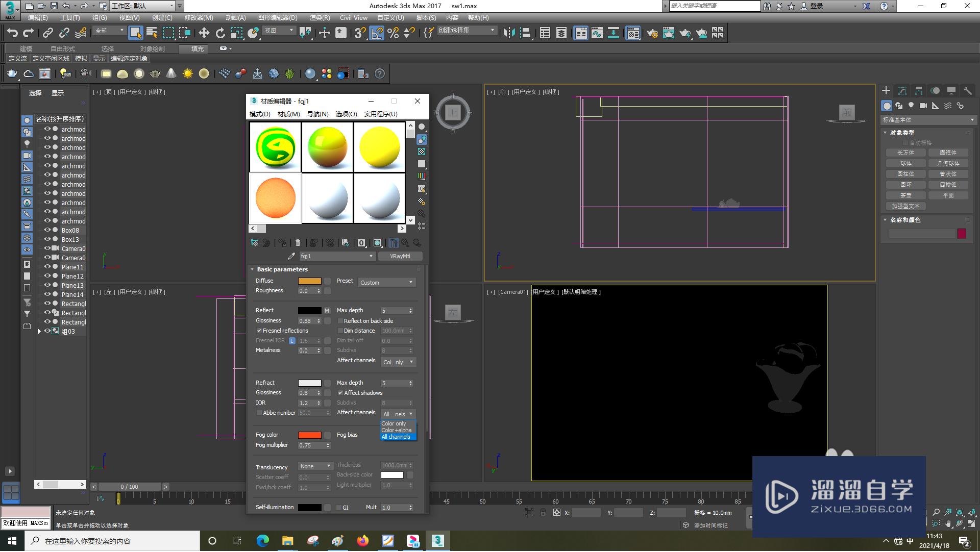
Task: Click Color only option in channels popup
Action: pyautogui.click(x=393, y=423)
